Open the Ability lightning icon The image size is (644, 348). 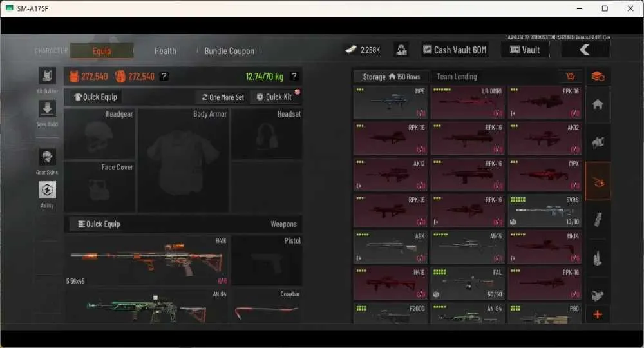point(47,190)
